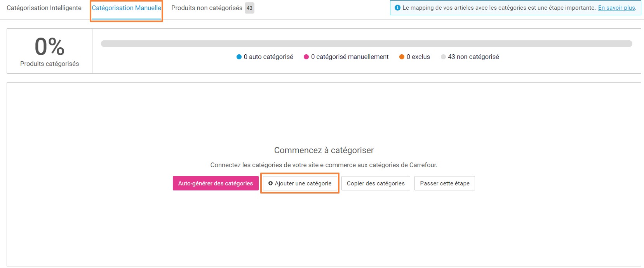The width and height of the screenshot is (644, 268).
Task: Click Ajouter une catégorie button
Action: click(300, 183)
